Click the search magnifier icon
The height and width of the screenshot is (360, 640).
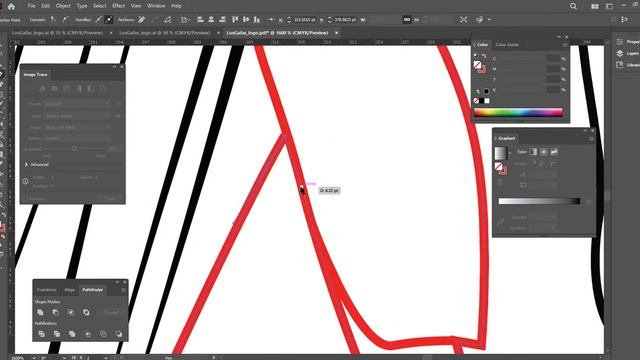573,6
